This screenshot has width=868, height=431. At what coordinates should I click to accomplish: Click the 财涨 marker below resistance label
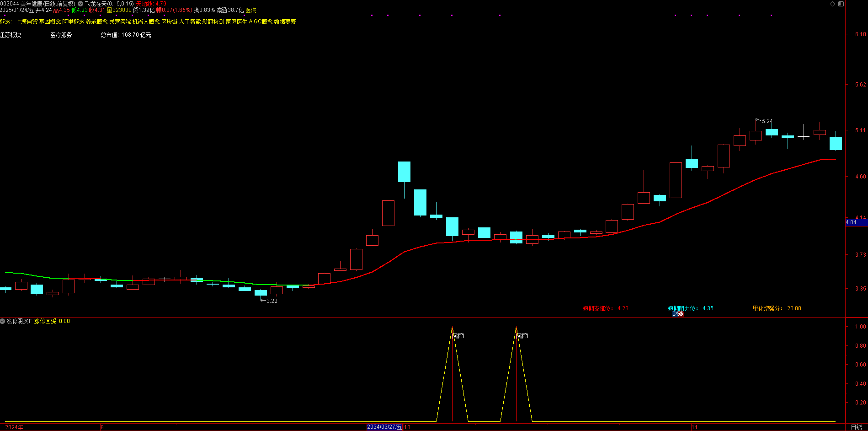click(x=678, y=314)
